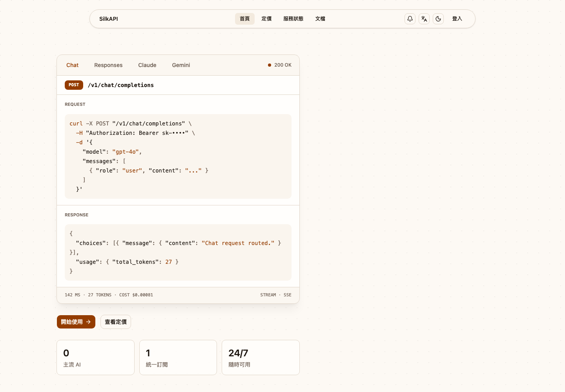Click the 24/7 隨時可用 stat card
Viewport: 565px width, 392px height.
(x=261, y=358)
